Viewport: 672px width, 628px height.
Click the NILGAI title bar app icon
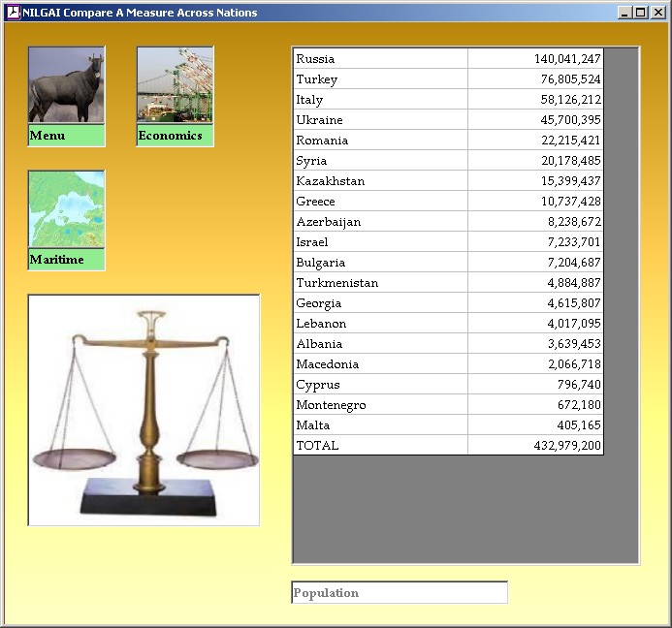point(13,13)
